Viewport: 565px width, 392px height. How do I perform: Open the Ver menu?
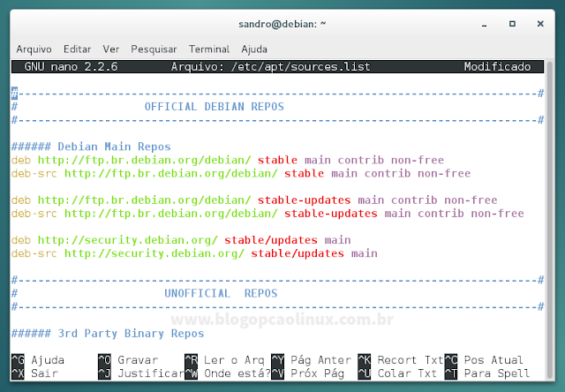click(x=110, y=49)
